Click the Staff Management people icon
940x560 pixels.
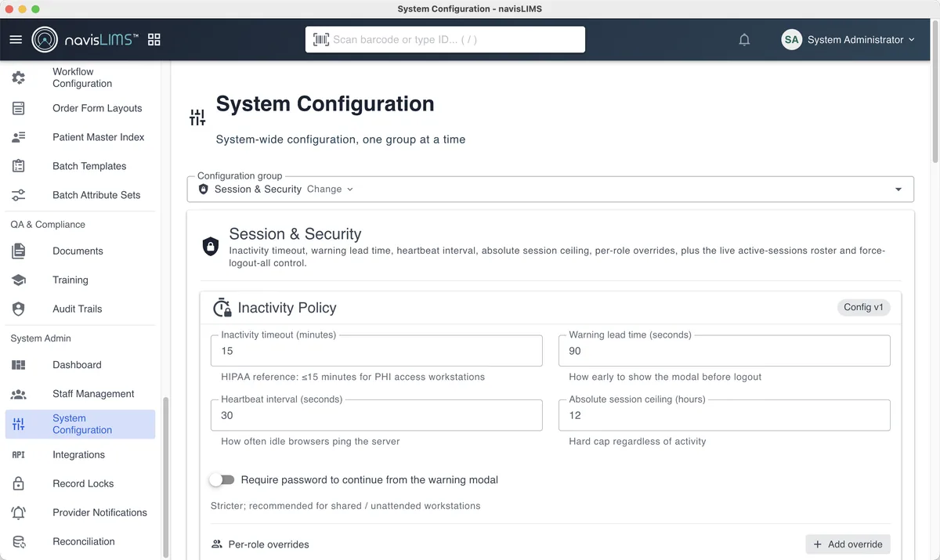tap(19, 394)
